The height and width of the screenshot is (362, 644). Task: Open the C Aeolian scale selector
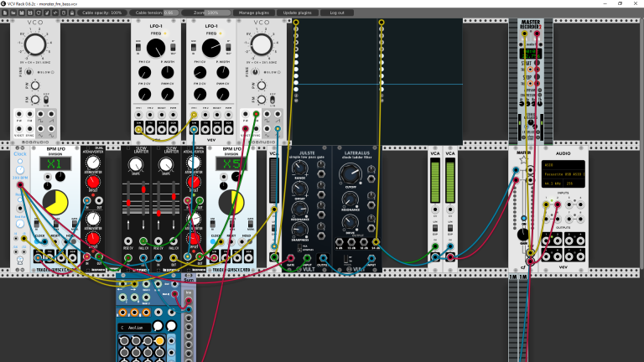[x=134, y=328]
